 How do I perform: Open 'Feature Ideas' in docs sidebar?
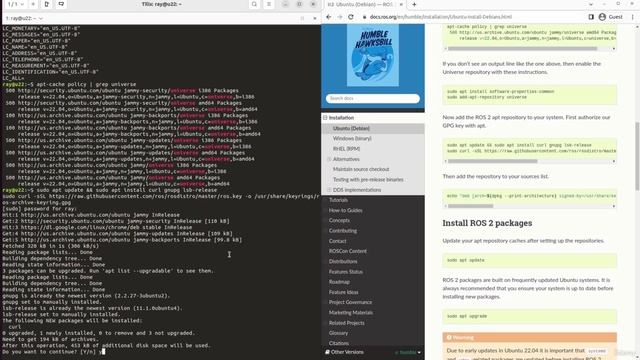click(343, 292)
